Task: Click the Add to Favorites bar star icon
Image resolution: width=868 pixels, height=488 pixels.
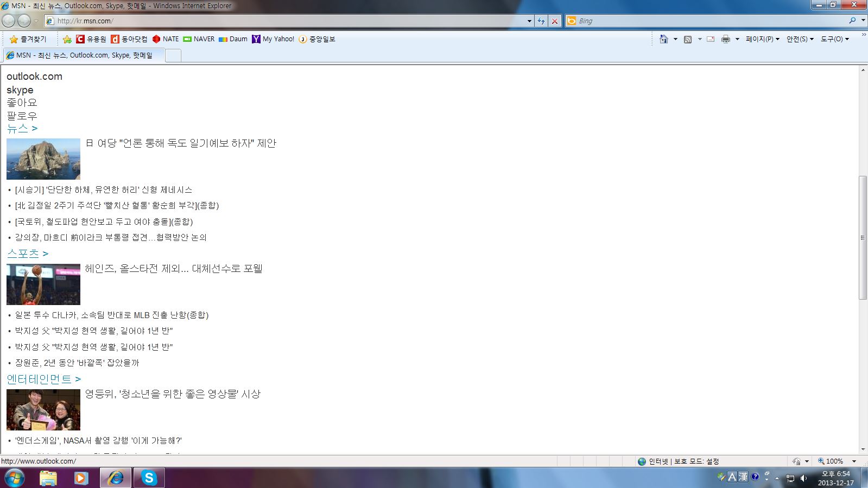Action: [67, 39]
